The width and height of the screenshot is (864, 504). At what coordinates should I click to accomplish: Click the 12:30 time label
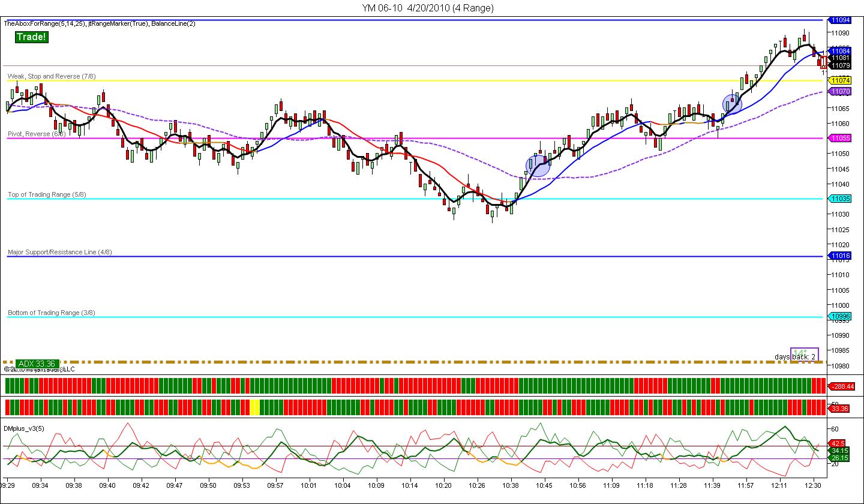[813, 485]
